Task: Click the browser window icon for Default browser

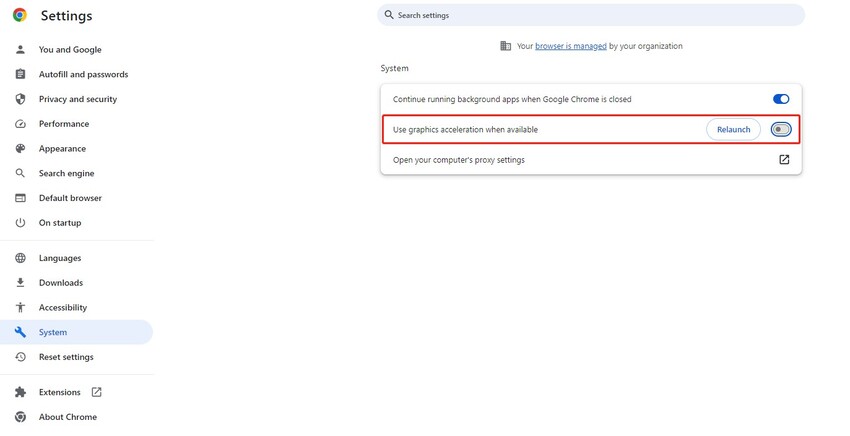Action: tap(20, 198)
